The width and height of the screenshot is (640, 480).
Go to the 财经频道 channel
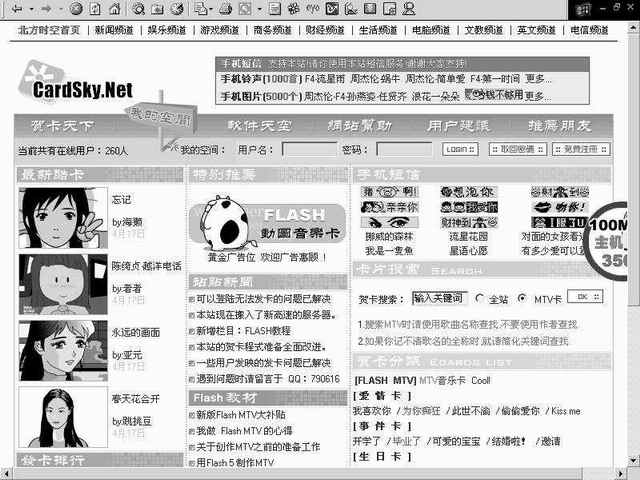pyautogui.click(x=325, y=30)
